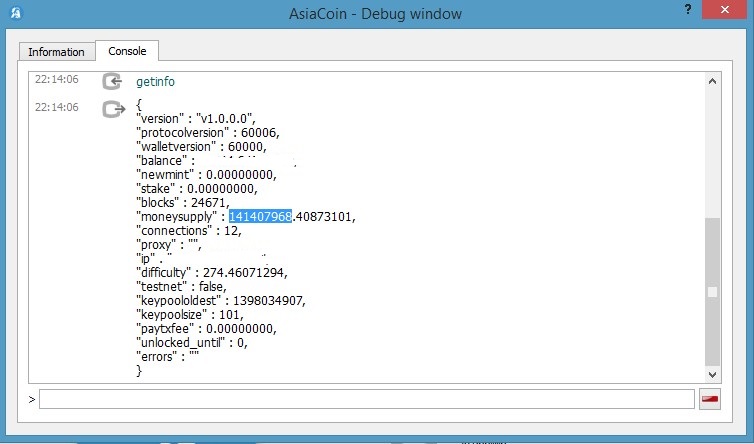Click the "version" : "v1.0.0.0" line
Image resolution: width=754 pixels, height=444 pixels.
196,118
